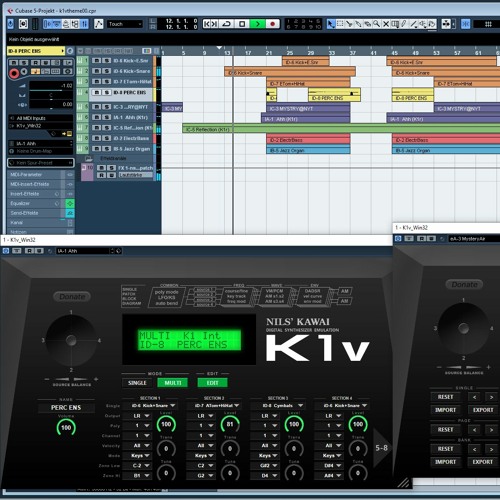
Task: Toggle the green Equalizer state icon
Action: point(70,203)
